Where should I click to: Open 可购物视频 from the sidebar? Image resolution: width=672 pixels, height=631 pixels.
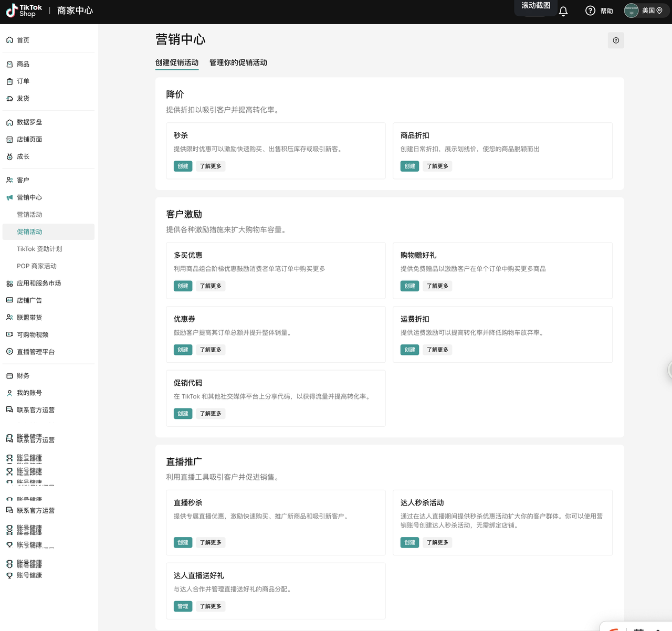[31, 334]
